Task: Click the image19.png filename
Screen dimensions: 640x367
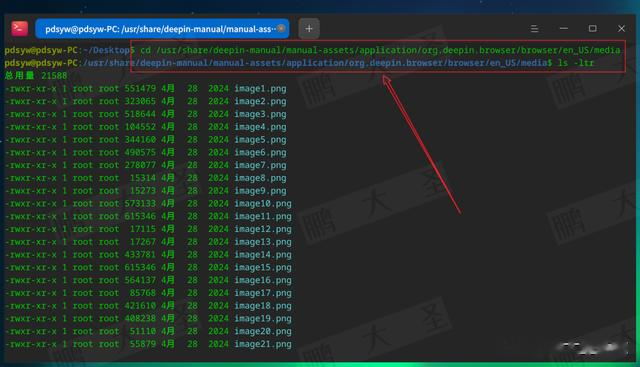Action: tap(263, 318)
